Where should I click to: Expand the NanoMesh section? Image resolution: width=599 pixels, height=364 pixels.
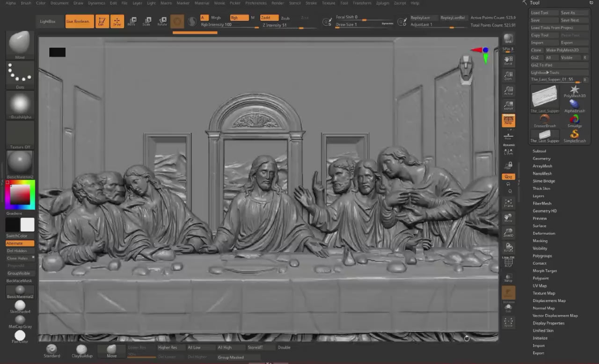542,174
